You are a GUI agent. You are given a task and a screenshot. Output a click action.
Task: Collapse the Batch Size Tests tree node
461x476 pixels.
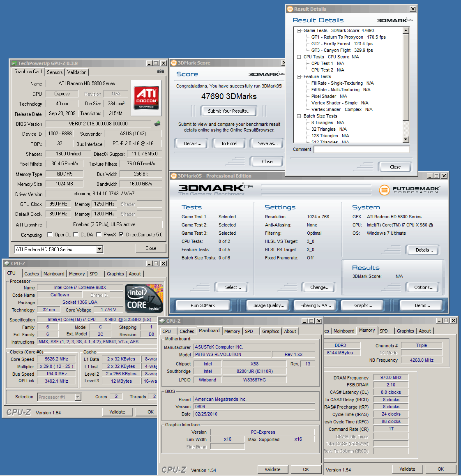pyautogui.click(x=299, y=116)
